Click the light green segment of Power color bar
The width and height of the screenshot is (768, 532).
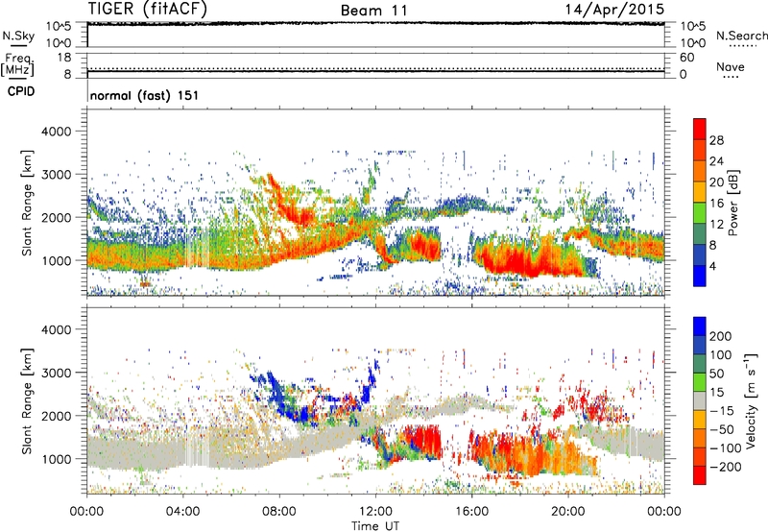pyautogui.click(x=700, y=213)
